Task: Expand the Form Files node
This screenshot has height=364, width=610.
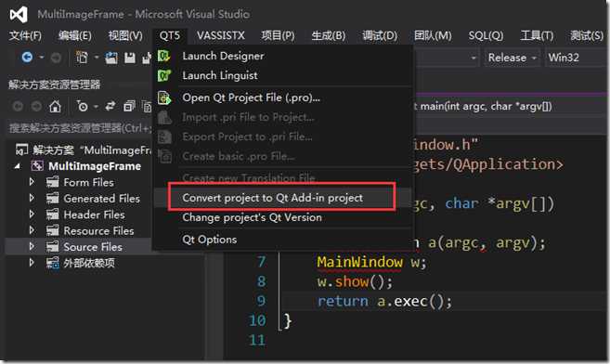Action: [x=32, y=182]
